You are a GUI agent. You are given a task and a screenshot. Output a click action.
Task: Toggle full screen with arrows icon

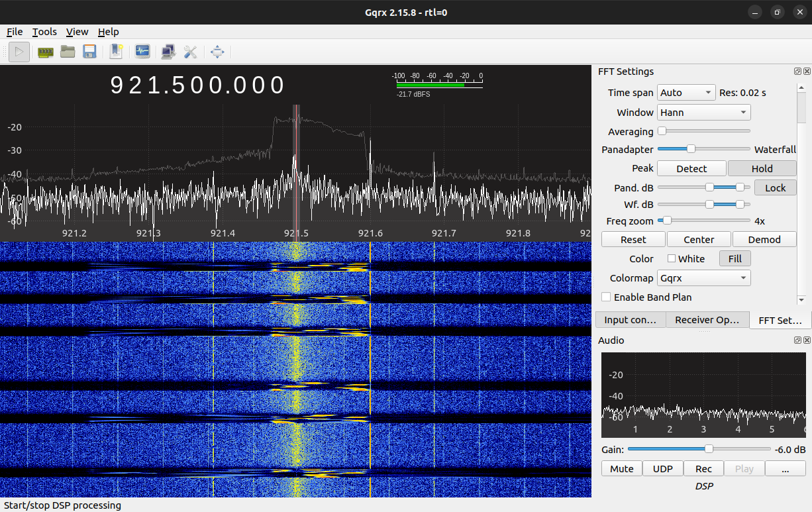coord(218,51)
